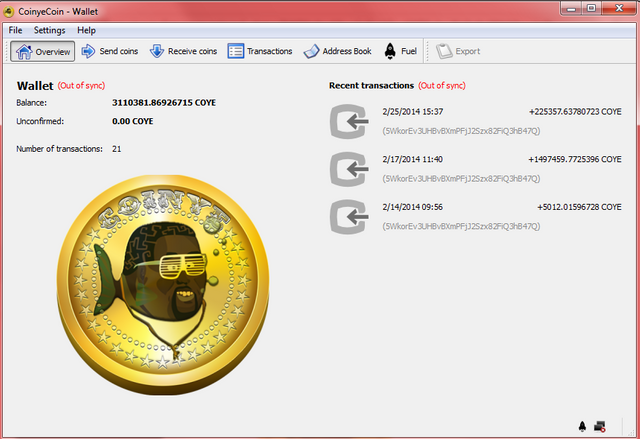
Task: Open the Overview tab in toolbar
Action: tap(42, 51)
